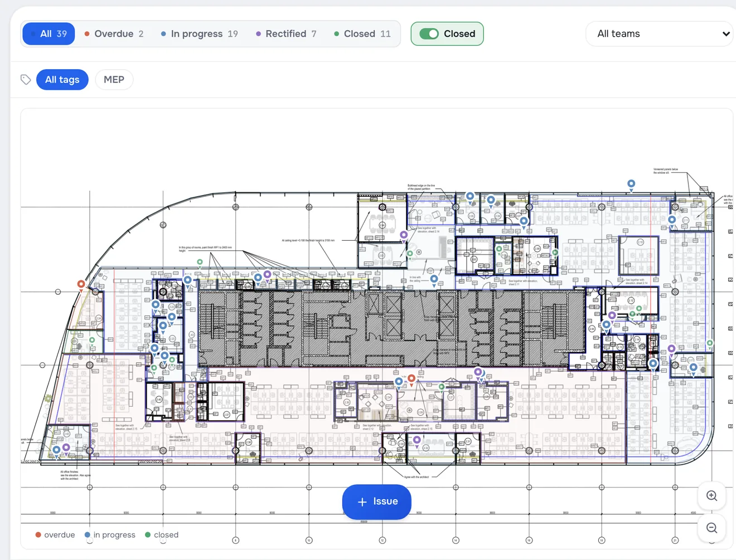
Task: Open the orange overdue pin near room 2.24
Action: pos(81,285)
